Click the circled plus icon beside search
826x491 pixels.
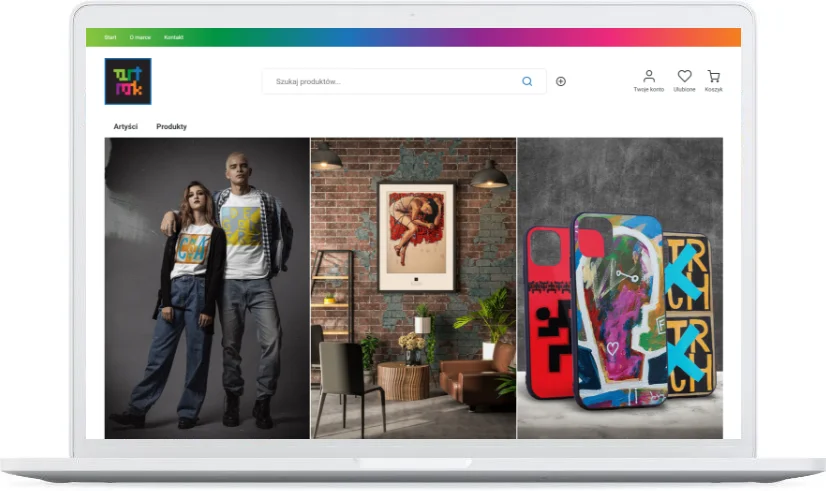click(x=561, y=82)
